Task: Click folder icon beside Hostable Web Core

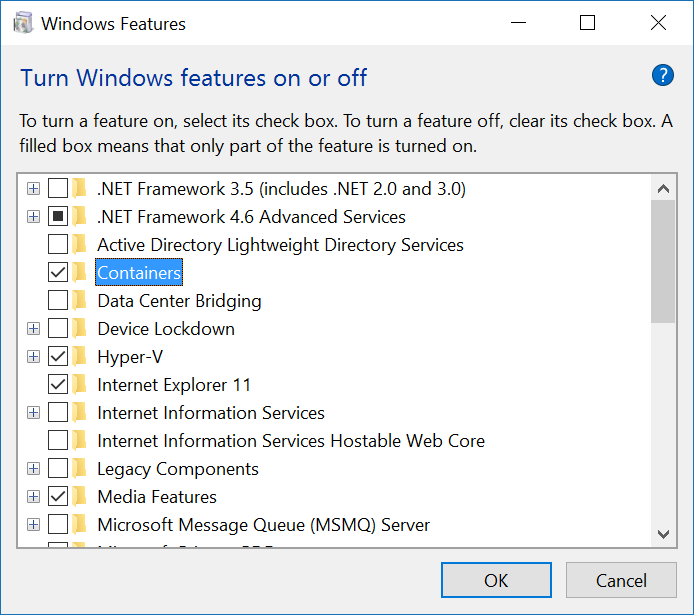Action: coord(79,441)
